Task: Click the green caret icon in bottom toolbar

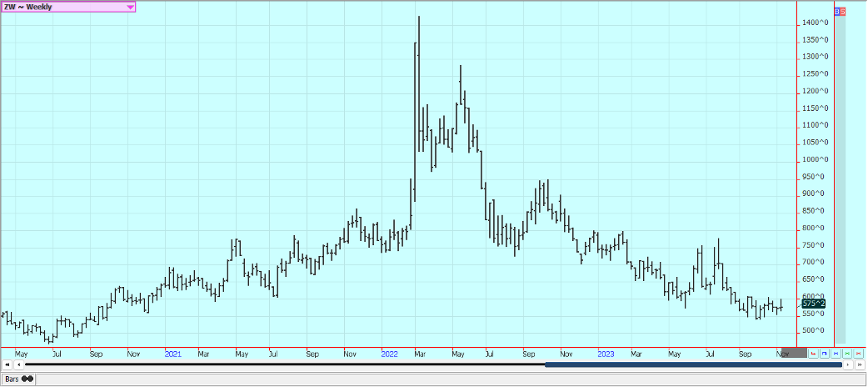Action: point(847,353)
